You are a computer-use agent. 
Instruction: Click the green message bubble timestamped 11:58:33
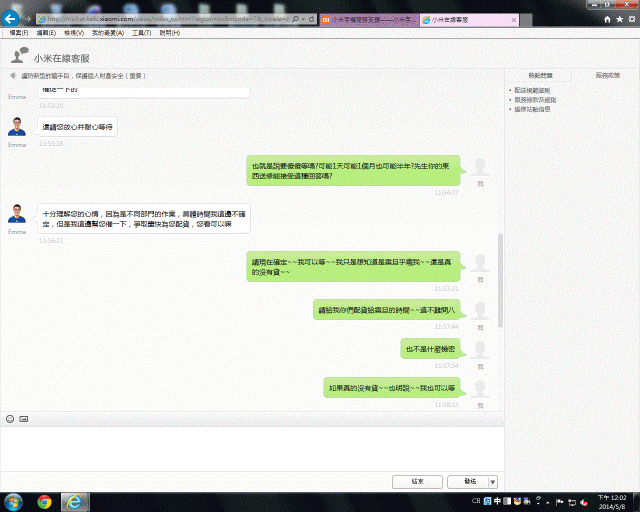coord(392,388)
